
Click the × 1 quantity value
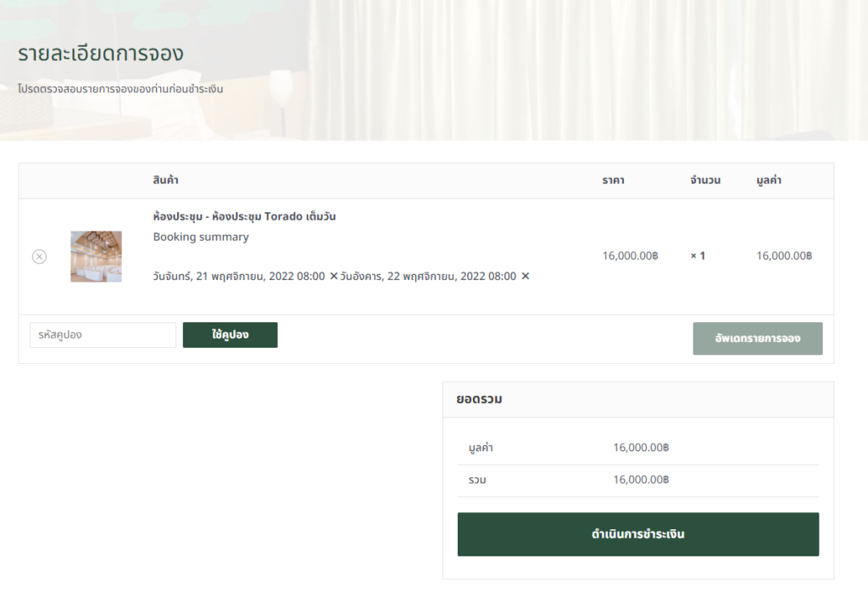click(698, 255)
